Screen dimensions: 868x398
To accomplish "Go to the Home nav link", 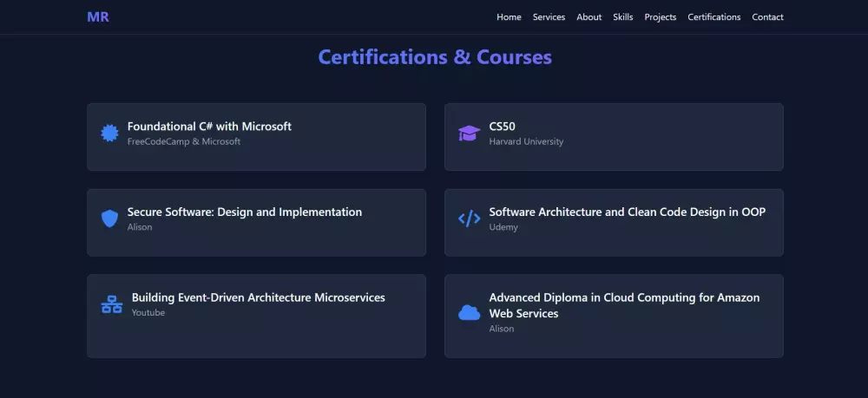I will 509,17.
